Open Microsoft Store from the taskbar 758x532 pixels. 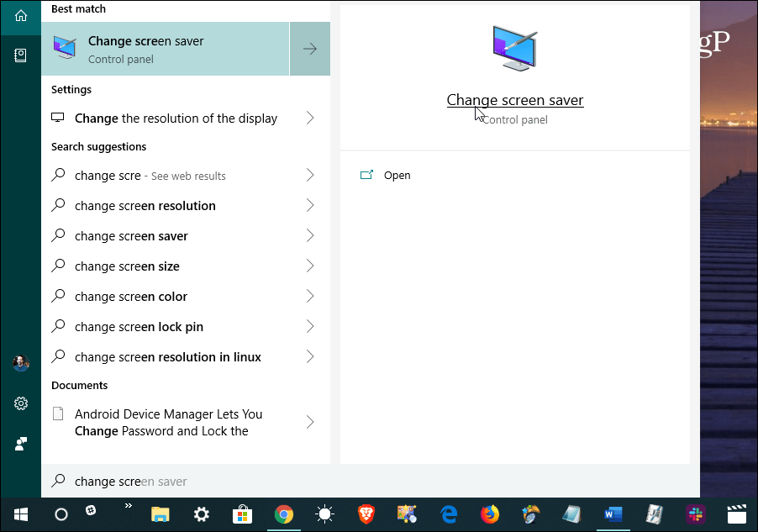coord(243,514)
